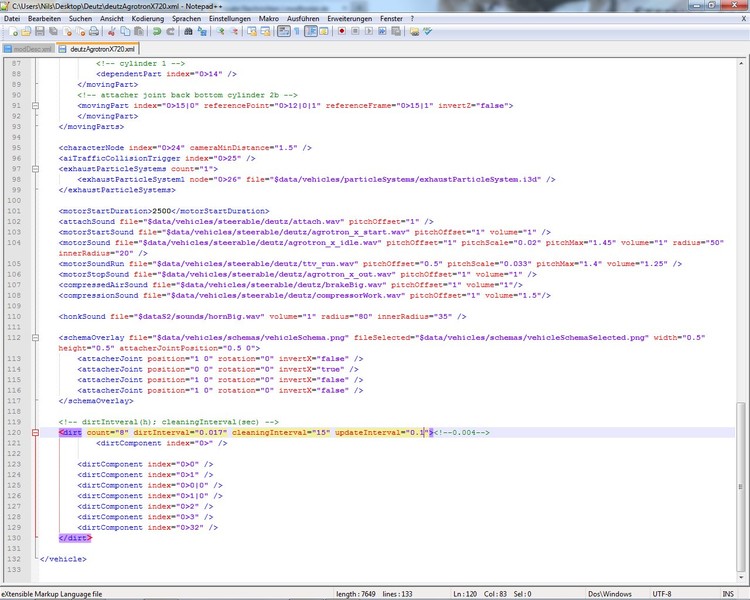Create a new file with the New icon
Image resolution: width=750 pixels, height=600 pixels.
13,32
